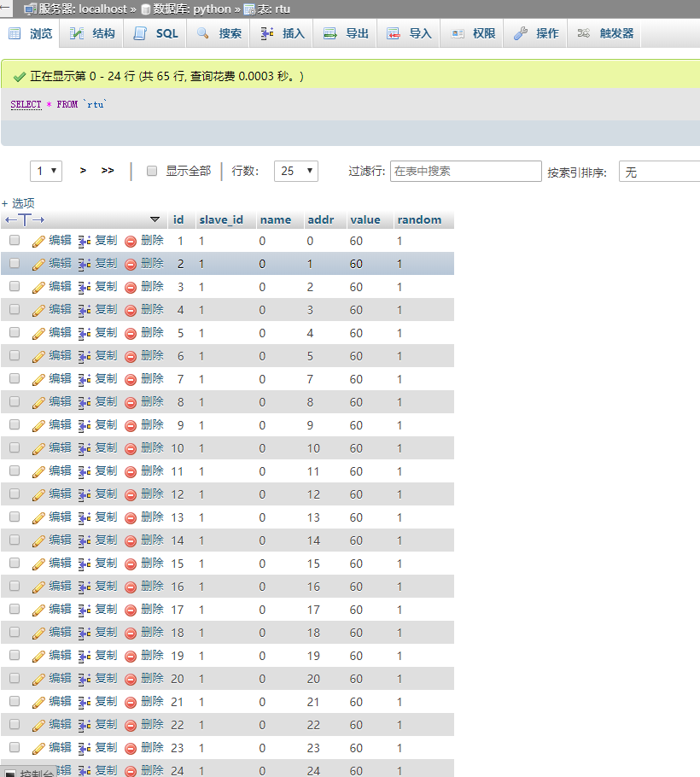Tick the checkbox for row id 23

pos(15,747)
